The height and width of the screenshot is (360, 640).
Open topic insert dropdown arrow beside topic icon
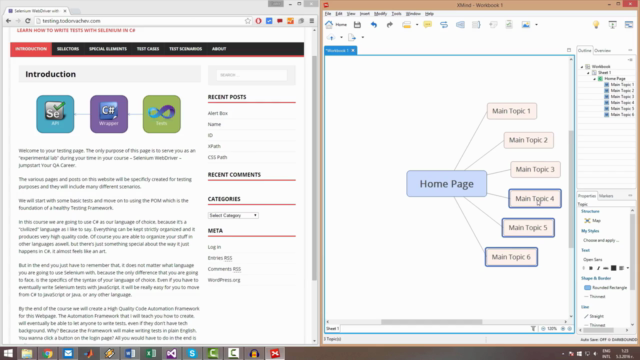417,24
